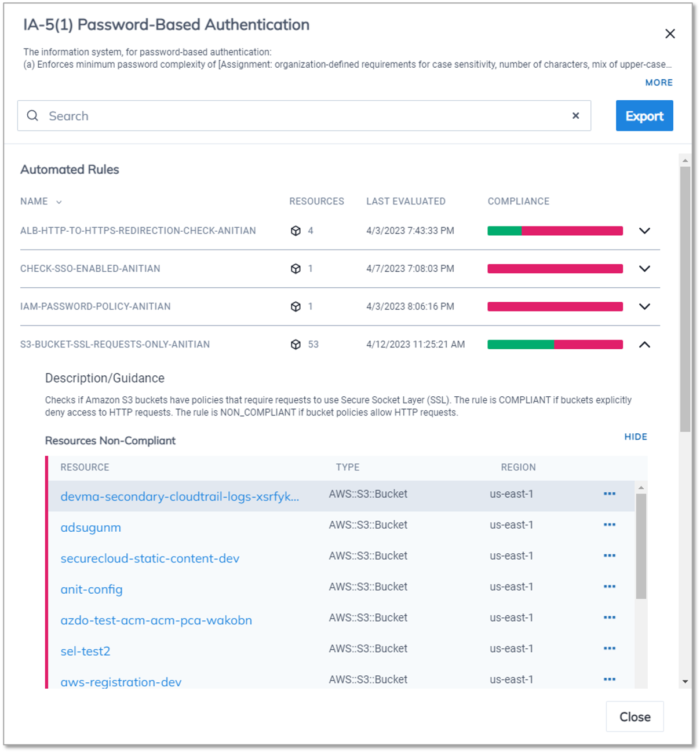700x753 pixels.
Task: Click the main scrollbar up arrow
Action: (x=686, y=160)
